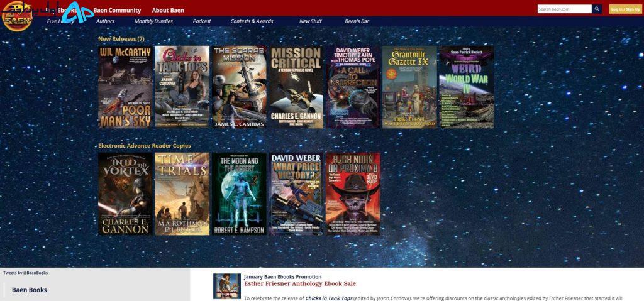Screen dimensions: 644x301
Task: Open the Baen Community menu
Action: [117, 10]
